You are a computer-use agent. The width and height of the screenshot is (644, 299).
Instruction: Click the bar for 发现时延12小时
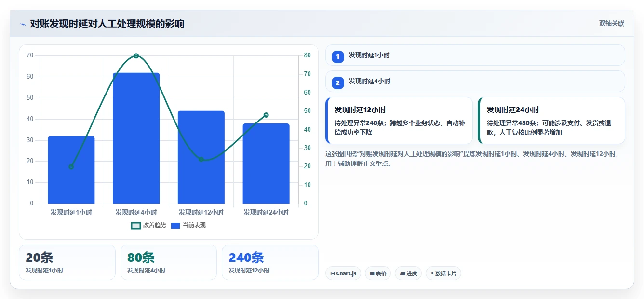click(x=201, y=157)
